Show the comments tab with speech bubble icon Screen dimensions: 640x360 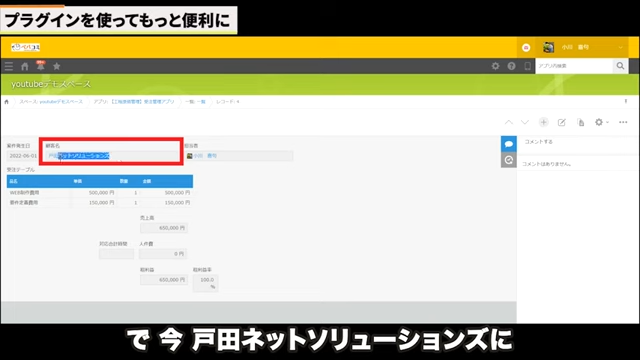(x=509, y=144)
